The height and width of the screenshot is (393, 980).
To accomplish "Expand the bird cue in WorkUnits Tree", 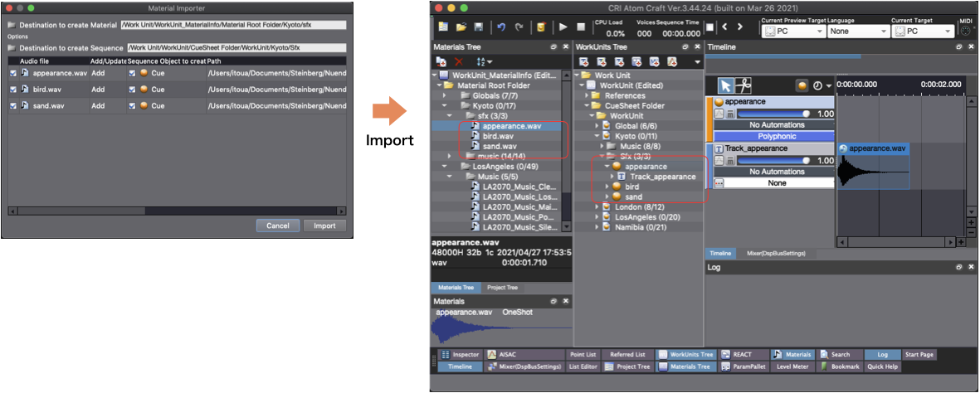I will tap(608, 187).
